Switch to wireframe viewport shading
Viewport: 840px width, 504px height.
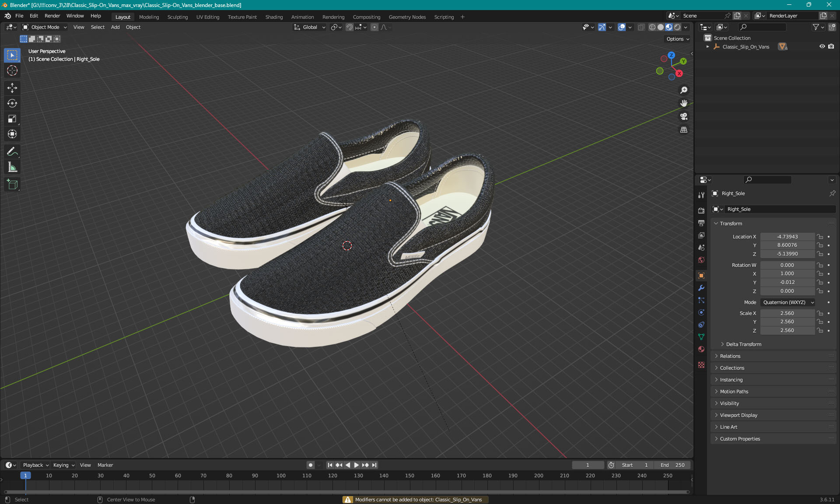[x=652, y=27]
